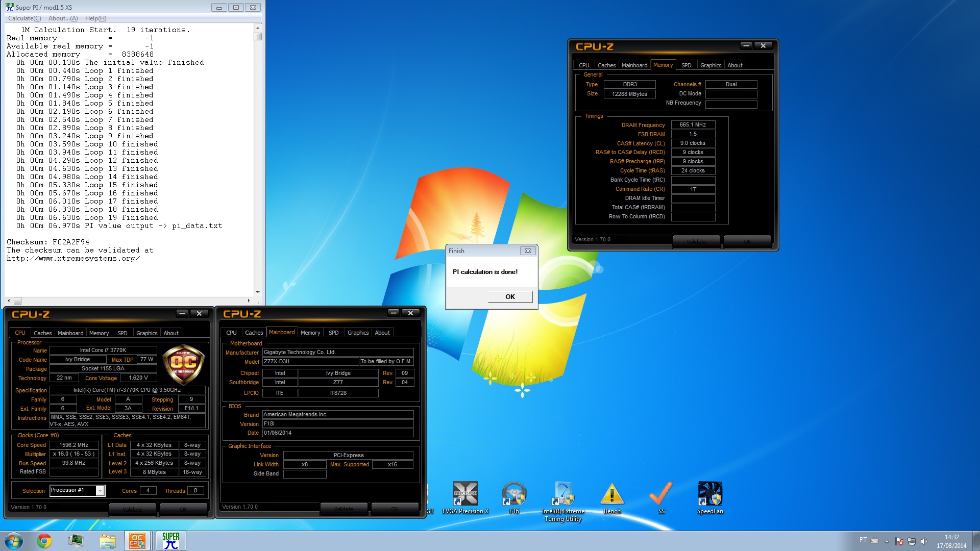Image resolution: width=980 pixels, height=551 pixels.
Task: Open the Help menu in Super PI
Action: (95, 18)
